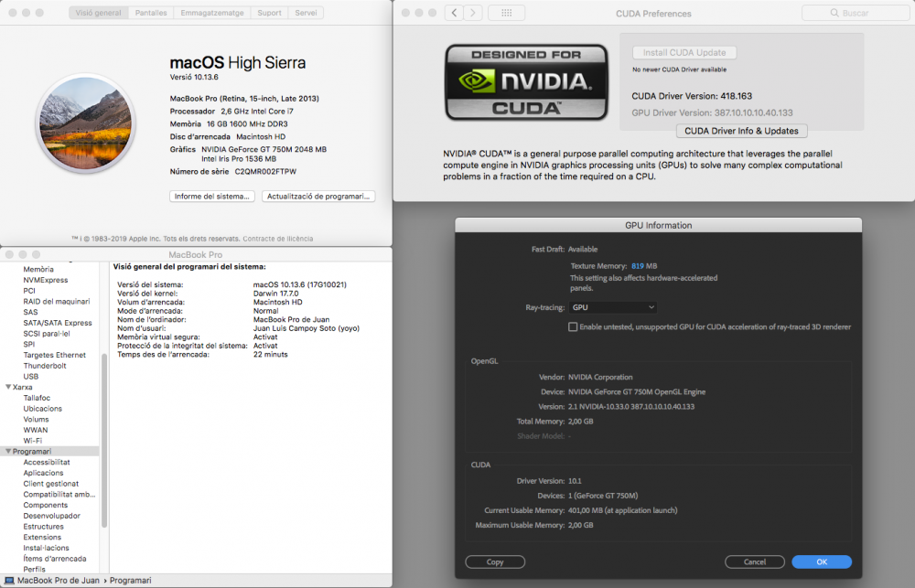Select Components under Programari
Screen dimensions: 915x588
pos(46,505)
